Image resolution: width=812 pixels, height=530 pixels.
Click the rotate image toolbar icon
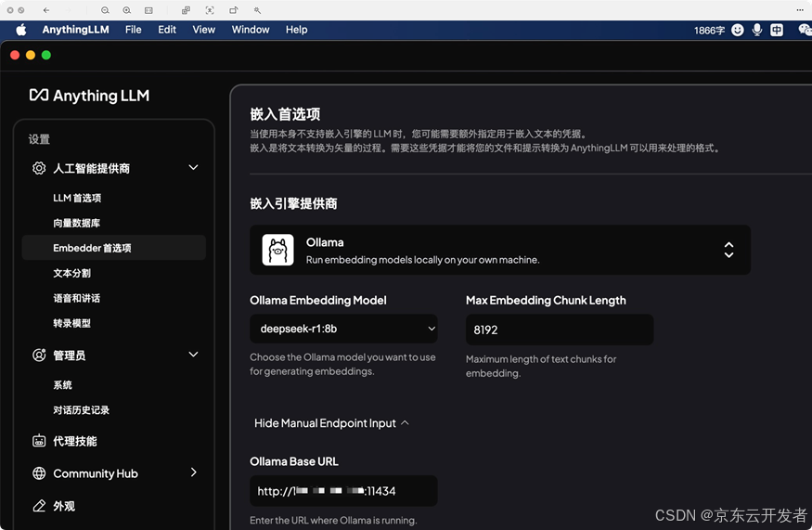point(234,10)
